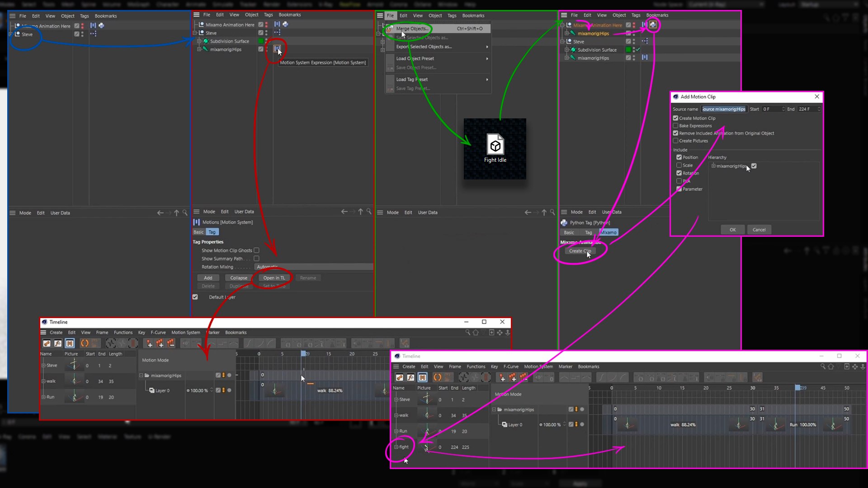The image size is (868, 488).
Task: Uncheck Create Motion Clip checkbox
Action: [x=675, y=118]
